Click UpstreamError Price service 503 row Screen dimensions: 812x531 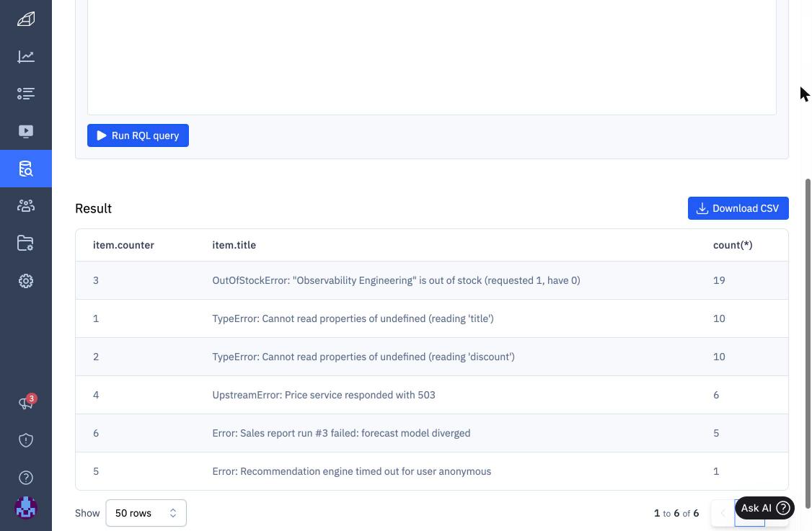pos(432,395)
